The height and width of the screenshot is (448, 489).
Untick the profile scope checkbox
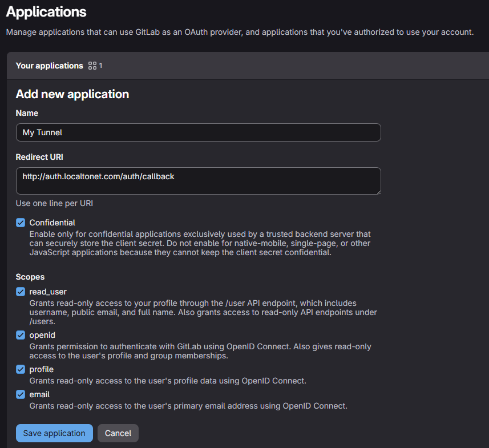21,369
